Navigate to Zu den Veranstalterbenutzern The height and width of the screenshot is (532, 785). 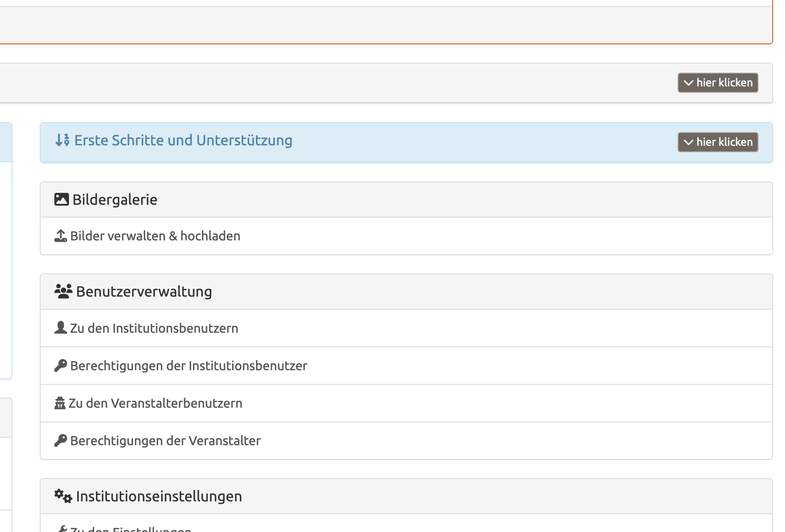155,404
